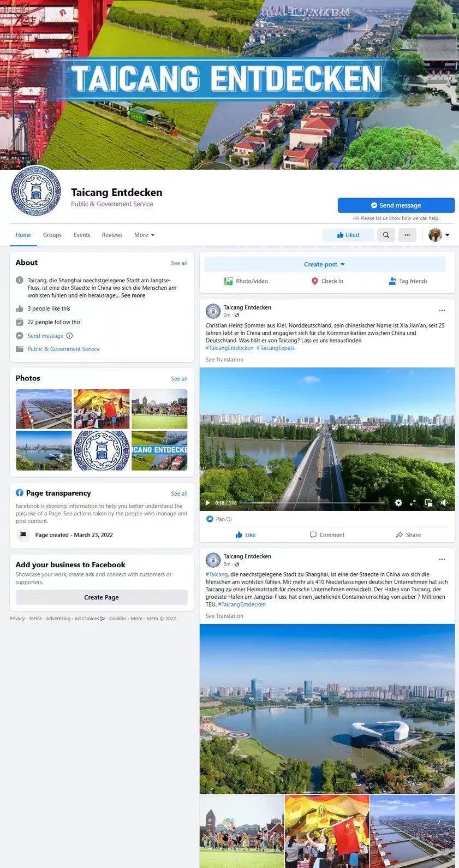Open video settings gear icon
The height and width of the screenshot is (868, 459).
[x=398, y=503]
